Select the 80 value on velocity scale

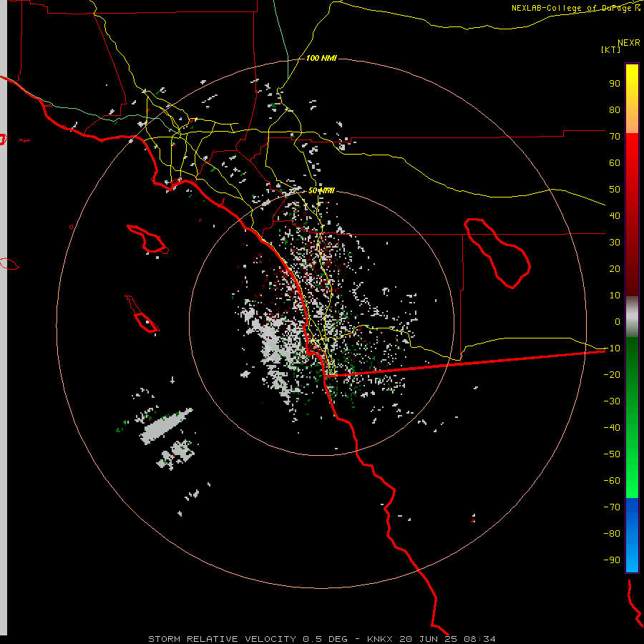click(615, 109)
